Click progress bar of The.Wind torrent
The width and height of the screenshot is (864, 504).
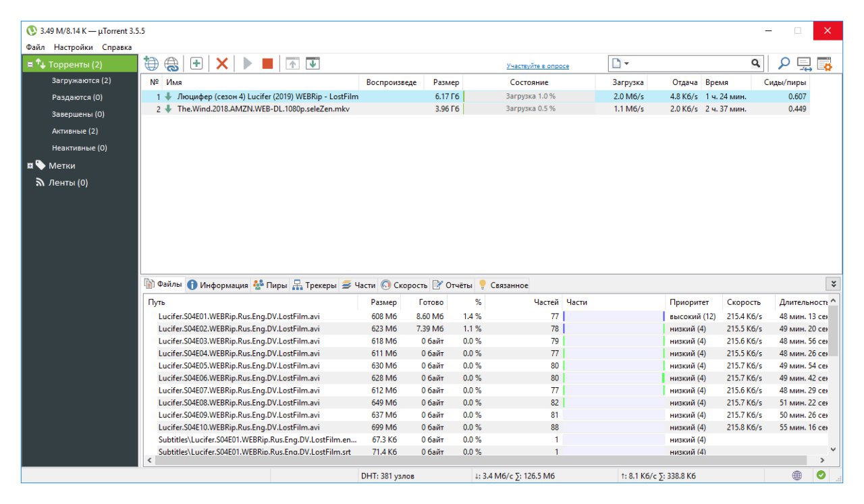[529, 109]
